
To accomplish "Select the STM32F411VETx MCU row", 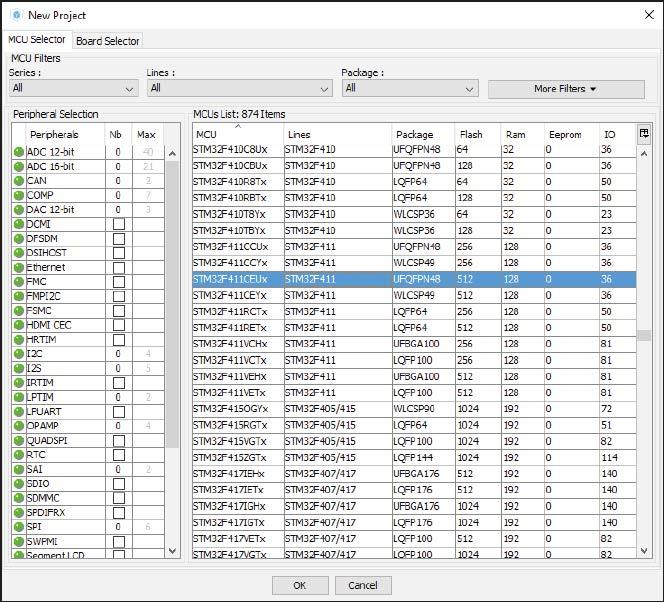I will 414,392.
